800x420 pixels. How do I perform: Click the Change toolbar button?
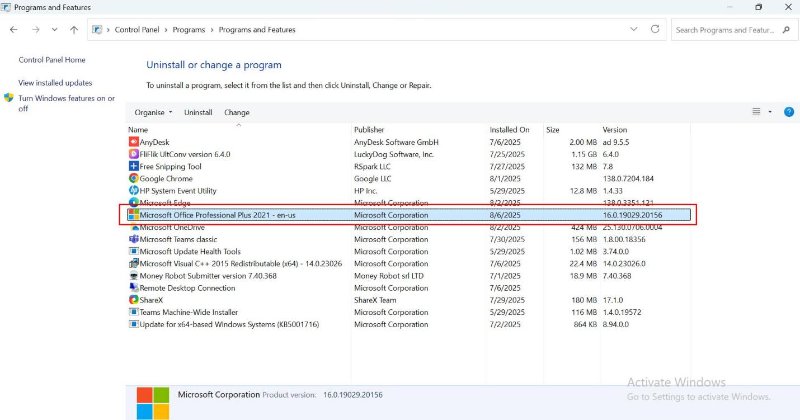(237, 112)
